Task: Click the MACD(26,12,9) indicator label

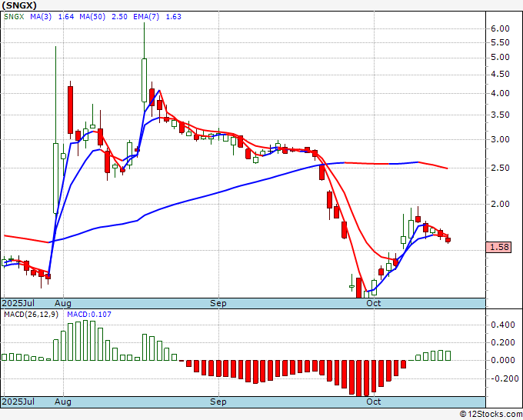Action: pos(31,315)
